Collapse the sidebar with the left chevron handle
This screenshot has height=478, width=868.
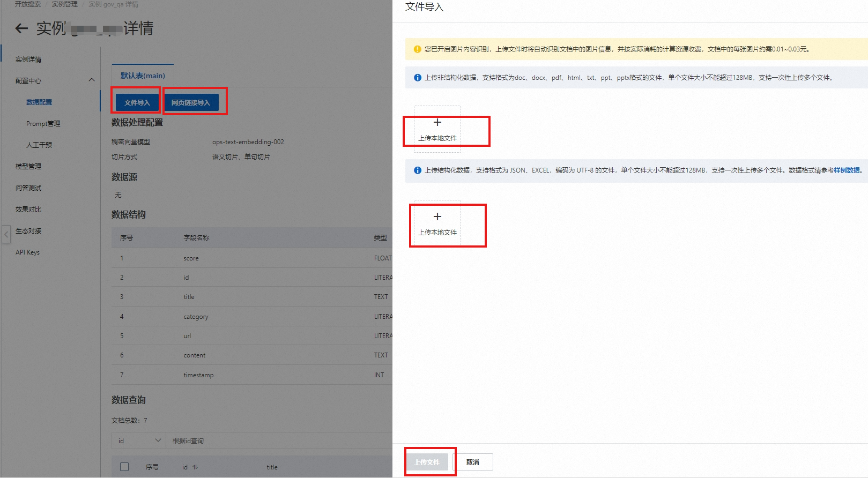pos(6,234)
